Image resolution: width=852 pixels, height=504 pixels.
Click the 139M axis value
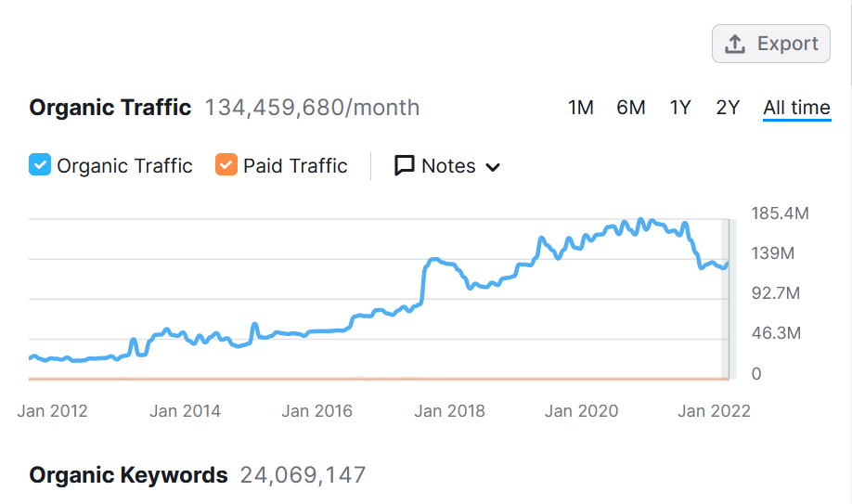(773, 253)
